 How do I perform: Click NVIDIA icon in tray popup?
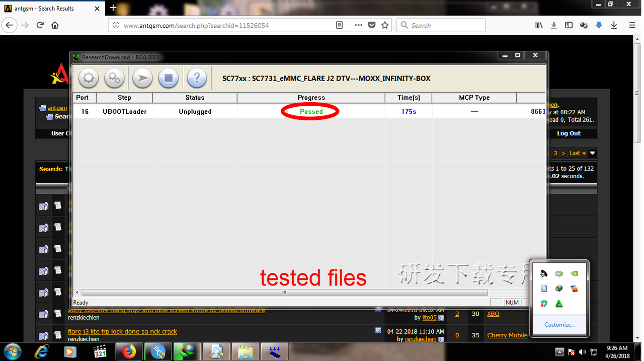[574, 274]
